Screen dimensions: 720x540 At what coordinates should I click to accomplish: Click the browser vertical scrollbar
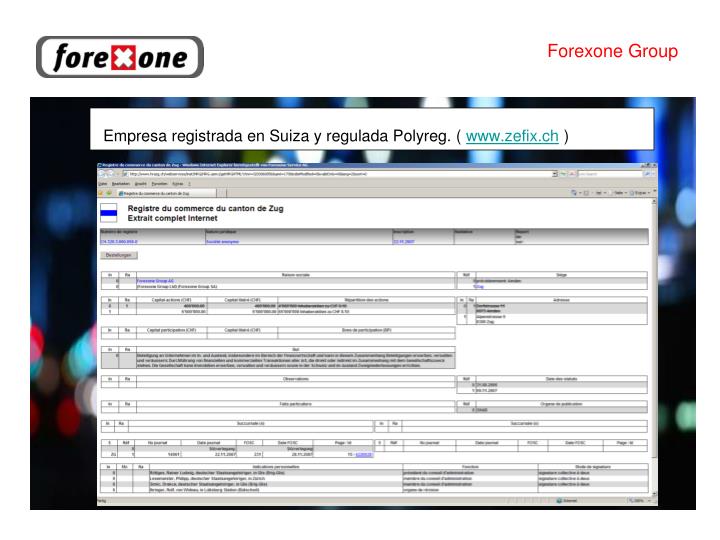pos(654,348)
